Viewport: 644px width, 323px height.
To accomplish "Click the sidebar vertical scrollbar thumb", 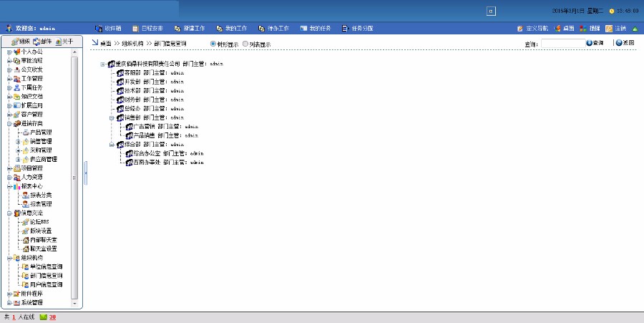I will [x=74, y=178].
